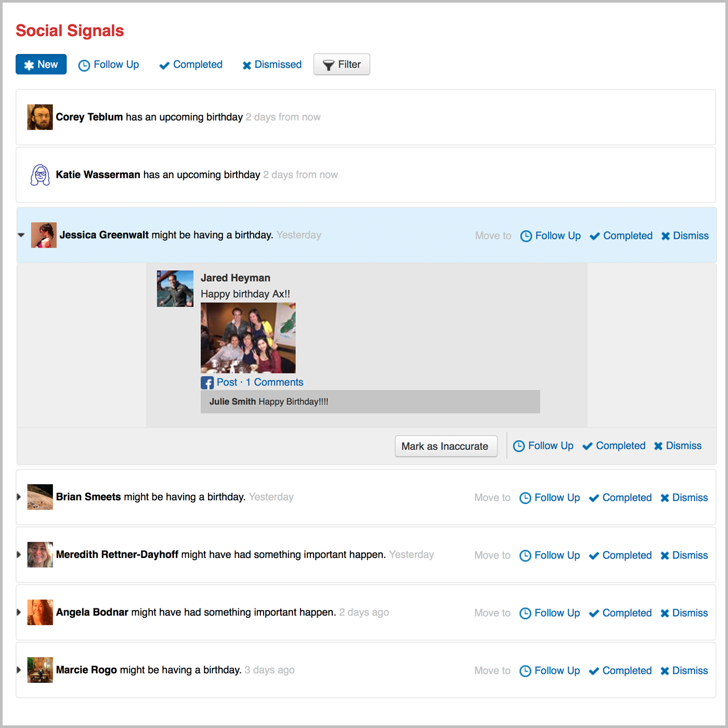Expand Marcie Rogo's signal row
This screenshot has width=728, height=728.
(x=19, y=670)
